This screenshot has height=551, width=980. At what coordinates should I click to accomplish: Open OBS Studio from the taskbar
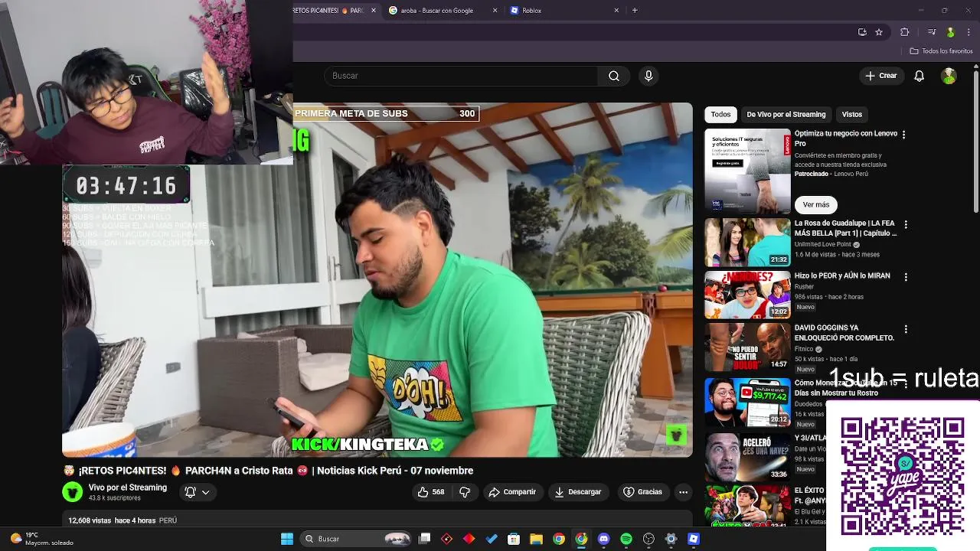point(648,539)
